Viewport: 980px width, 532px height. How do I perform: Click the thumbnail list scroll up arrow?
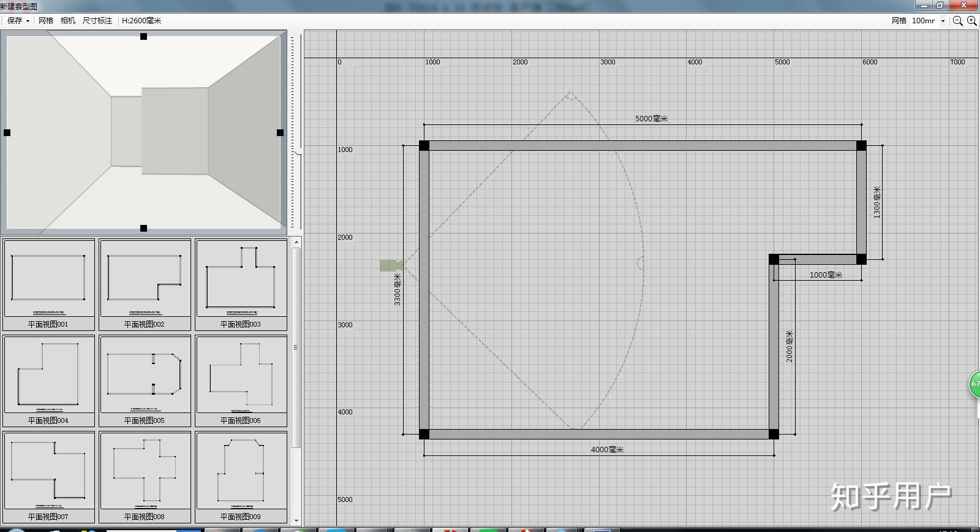click(x=296, y=243)
